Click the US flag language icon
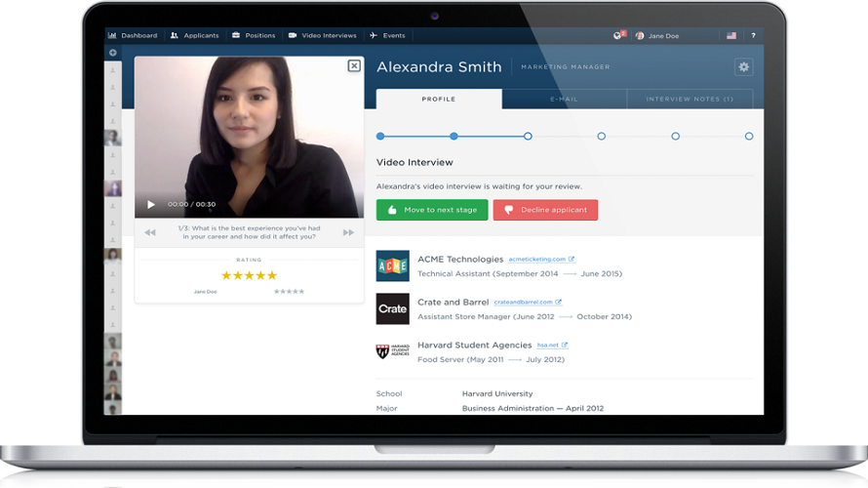This screenshot has height=488, width=868. pos(731,35)
